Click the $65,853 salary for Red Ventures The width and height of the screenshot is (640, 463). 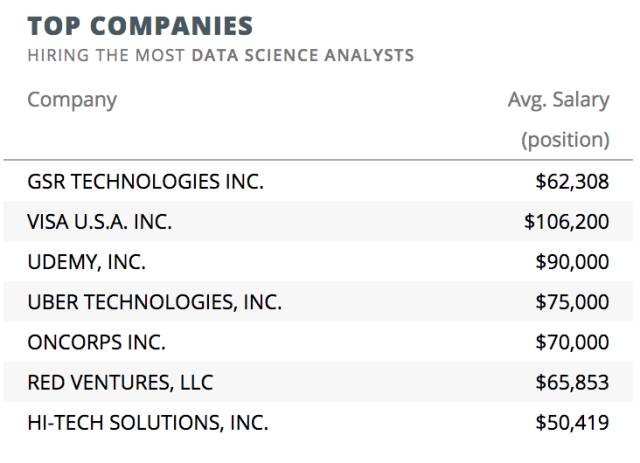coord(572,382)
